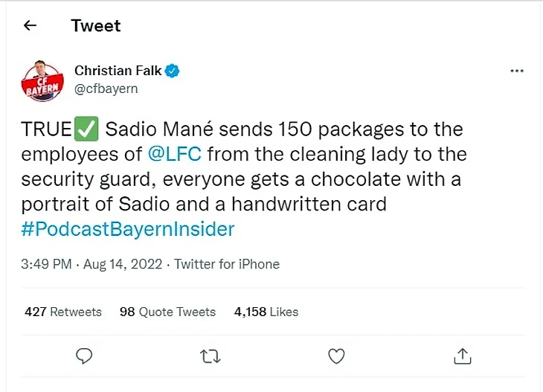Click the Aug 14, 2022 date text
This screenshot has height=392, width=543.
(x=123, y=264)
